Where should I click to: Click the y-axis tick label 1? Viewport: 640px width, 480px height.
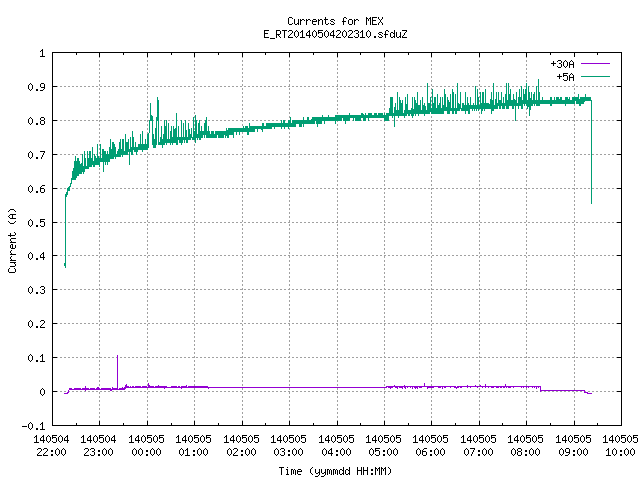pyautogui.click(x=42, y=53)
